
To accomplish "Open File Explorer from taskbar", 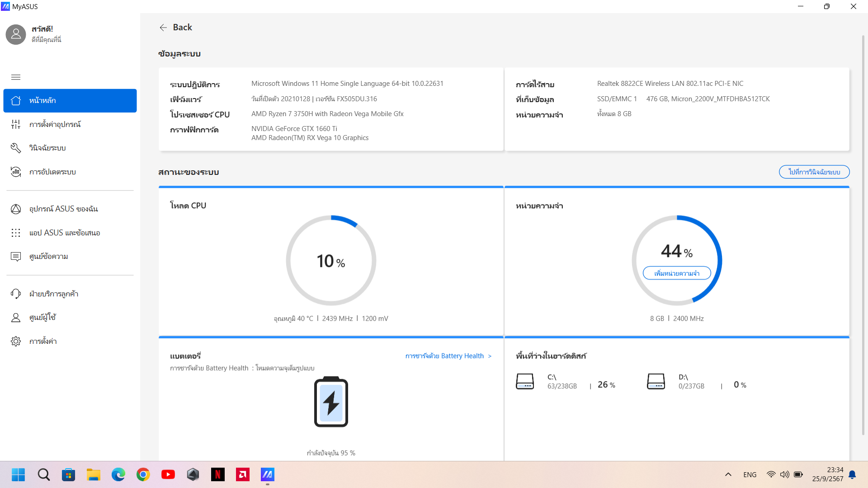I will (x=94, y=474).
